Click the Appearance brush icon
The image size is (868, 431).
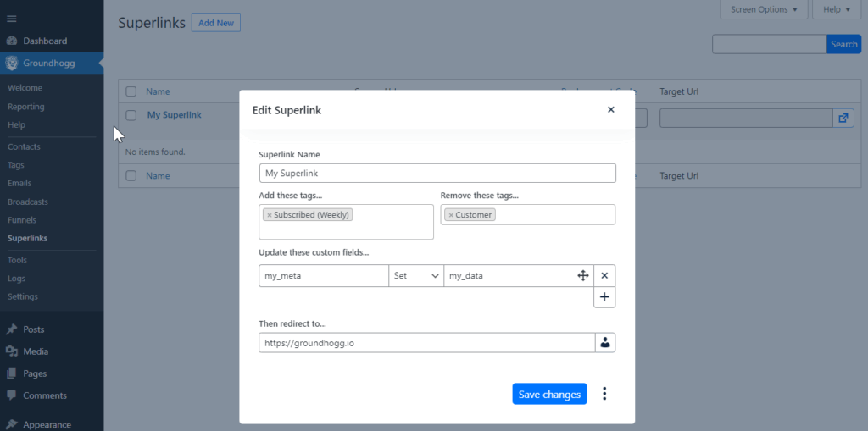pos(12,425)
